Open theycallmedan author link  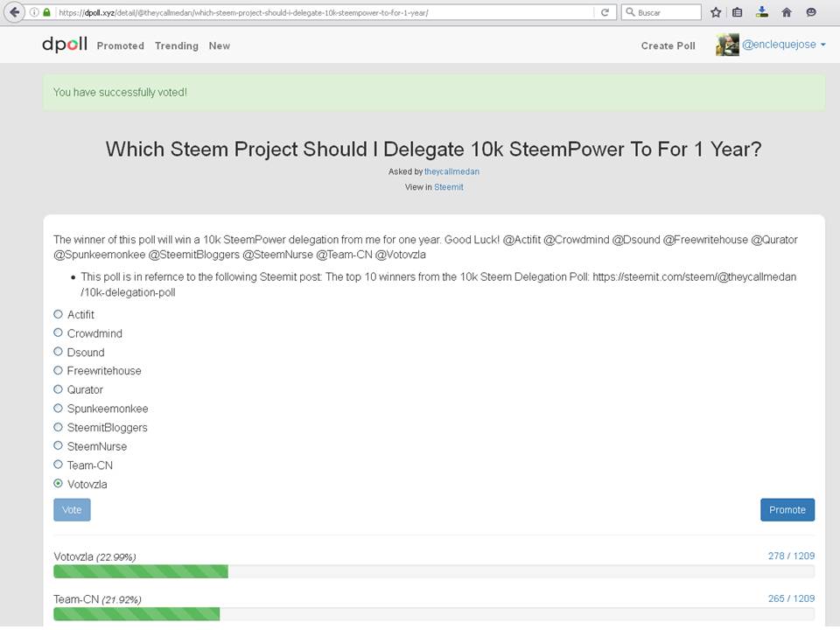tap(451, 171)
